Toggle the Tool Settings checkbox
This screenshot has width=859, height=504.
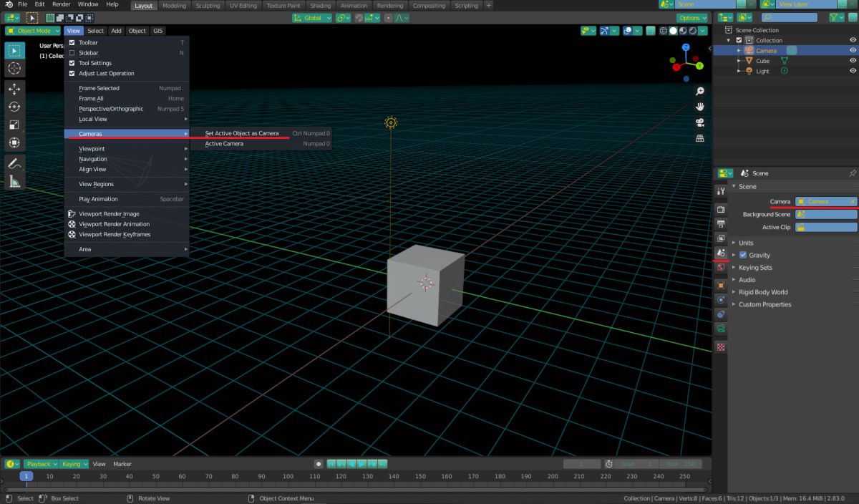[72, 63]
